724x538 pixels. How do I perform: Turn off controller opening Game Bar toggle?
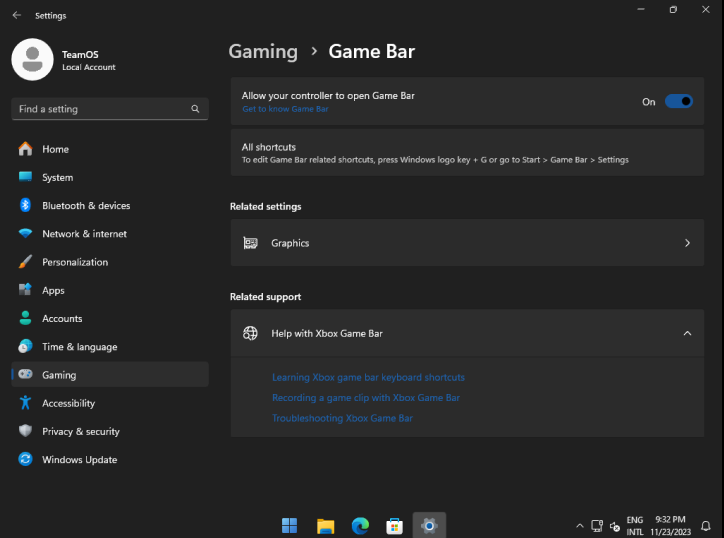tap(678, 101)
